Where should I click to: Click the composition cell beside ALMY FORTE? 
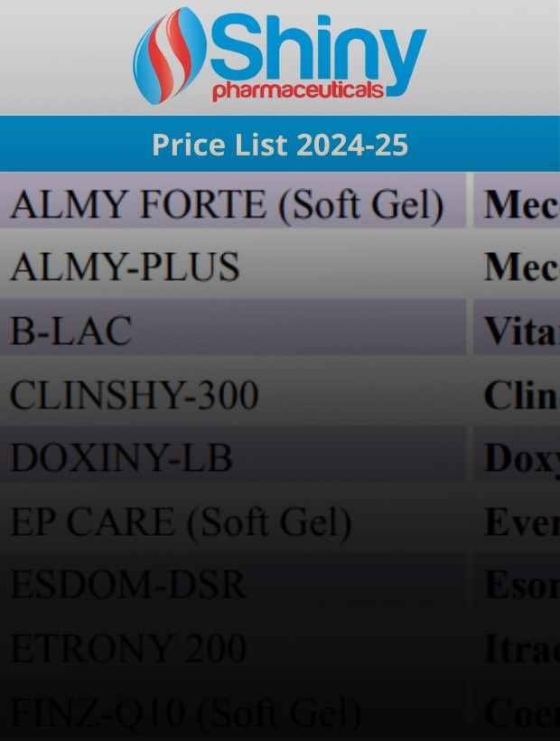click(x=517, y=204)
